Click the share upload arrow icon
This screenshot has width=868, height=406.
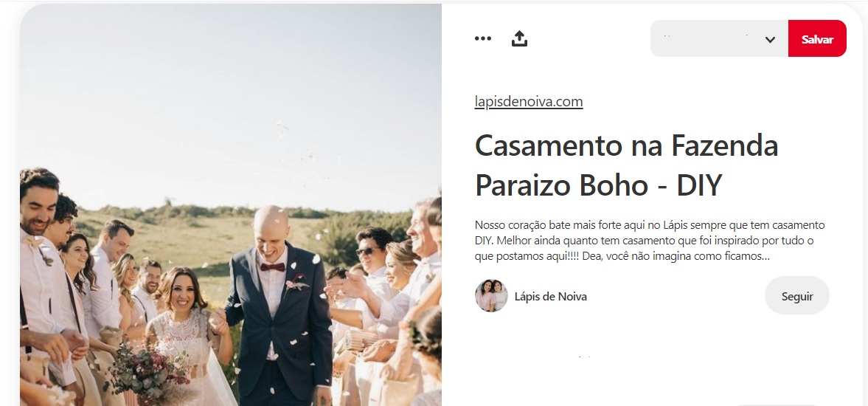click(x=519, y=39)
